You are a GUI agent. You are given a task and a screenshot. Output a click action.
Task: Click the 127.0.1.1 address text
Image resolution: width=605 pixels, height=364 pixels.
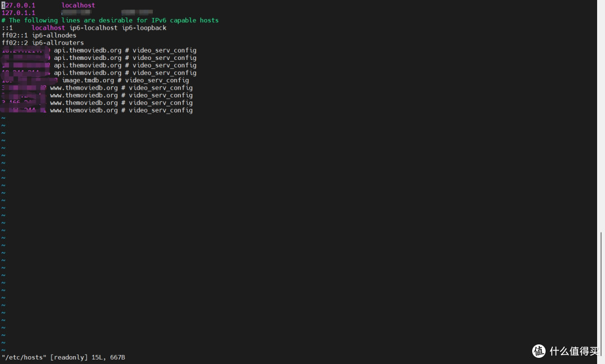(18, 13)
